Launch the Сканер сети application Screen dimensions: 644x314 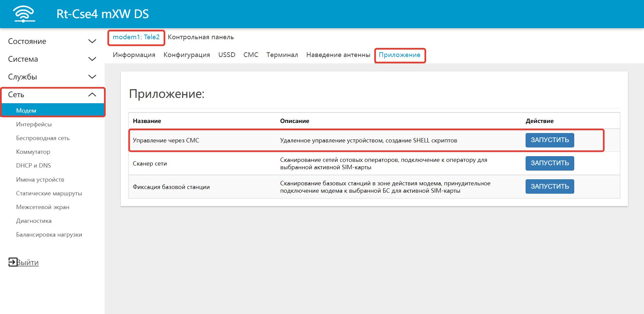tap(550, 163)
